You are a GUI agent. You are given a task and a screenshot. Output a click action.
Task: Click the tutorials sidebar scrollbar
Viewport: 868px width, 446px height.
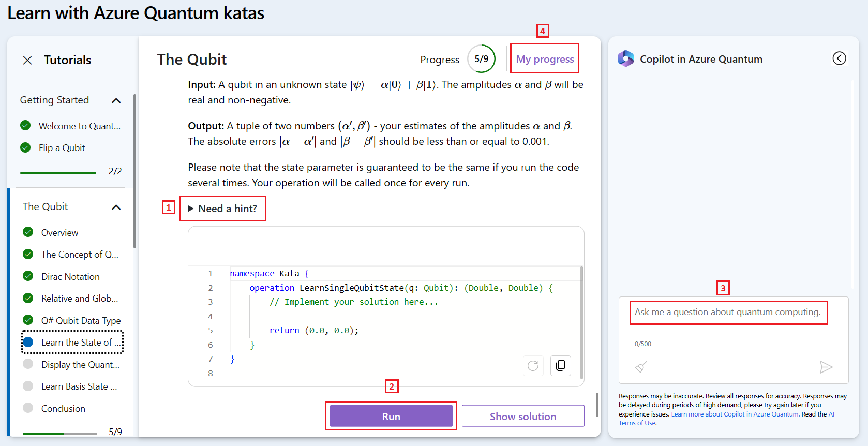click(134, 171)
